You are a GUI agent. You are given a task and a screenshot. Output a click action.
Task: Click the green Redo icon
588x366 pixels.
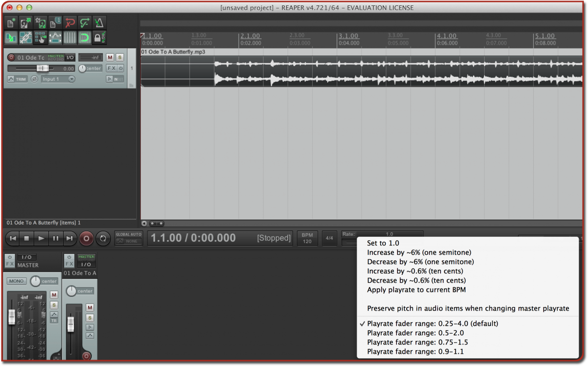(x=84, y=23)
